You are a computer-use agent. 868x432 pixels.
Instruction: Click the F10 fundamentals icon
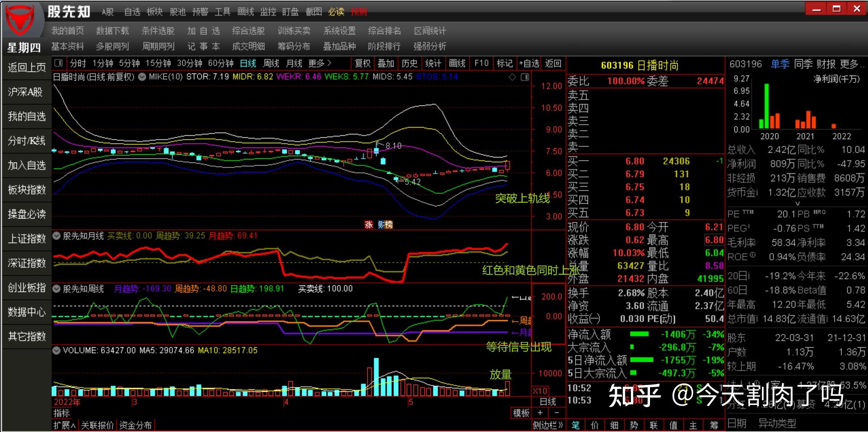click(480, 63)
